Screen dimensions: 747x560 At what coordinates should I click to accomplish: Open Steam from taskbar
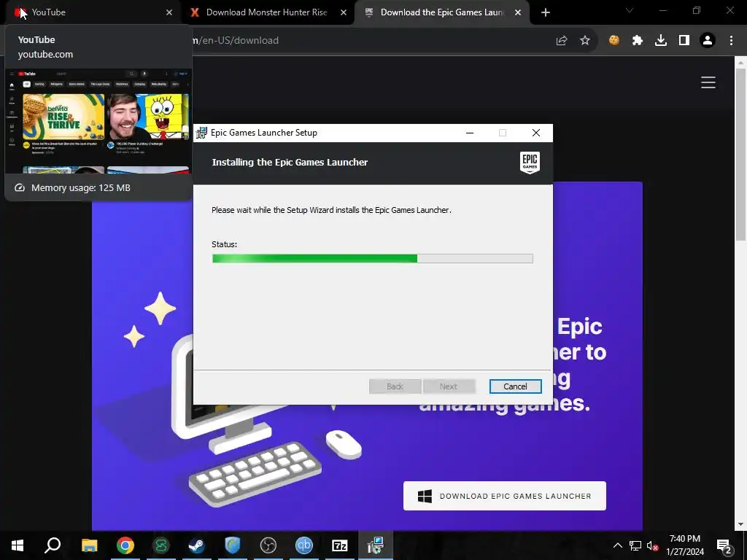(196, 545)
